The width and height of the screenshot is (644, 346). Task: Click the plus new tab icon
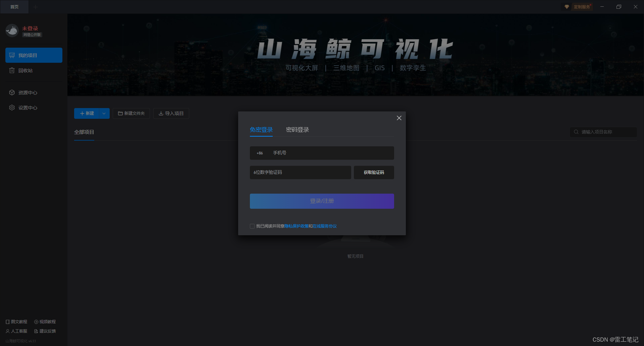click(x=36, y=7)
